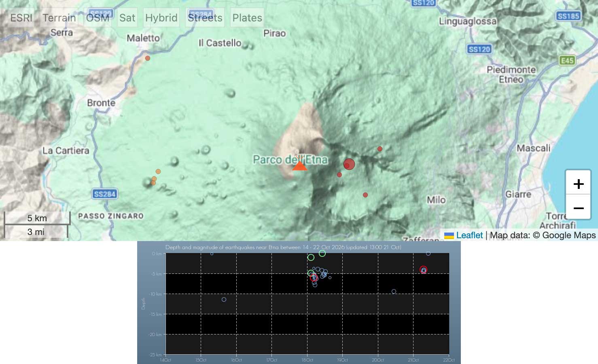Choose the Hybrid map view
Image resolution: width=598 pixels, height=364 pixels.
161,18
